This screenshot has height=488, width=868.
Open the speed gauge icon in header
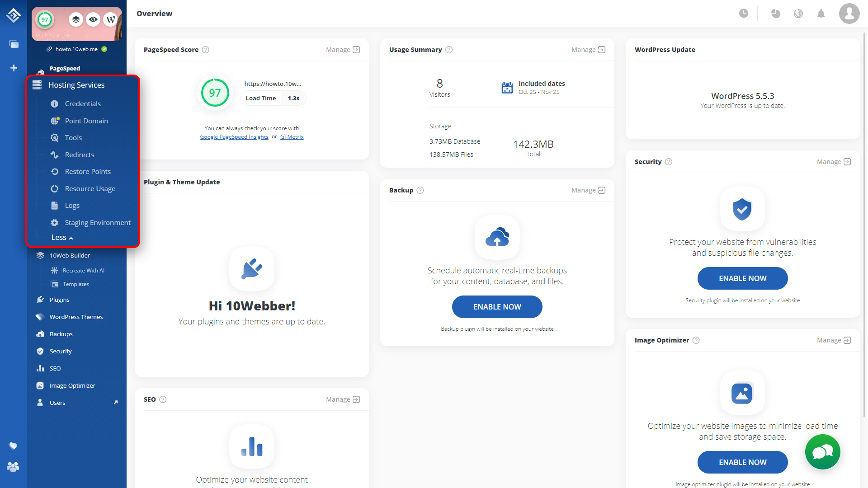[798, 14]
